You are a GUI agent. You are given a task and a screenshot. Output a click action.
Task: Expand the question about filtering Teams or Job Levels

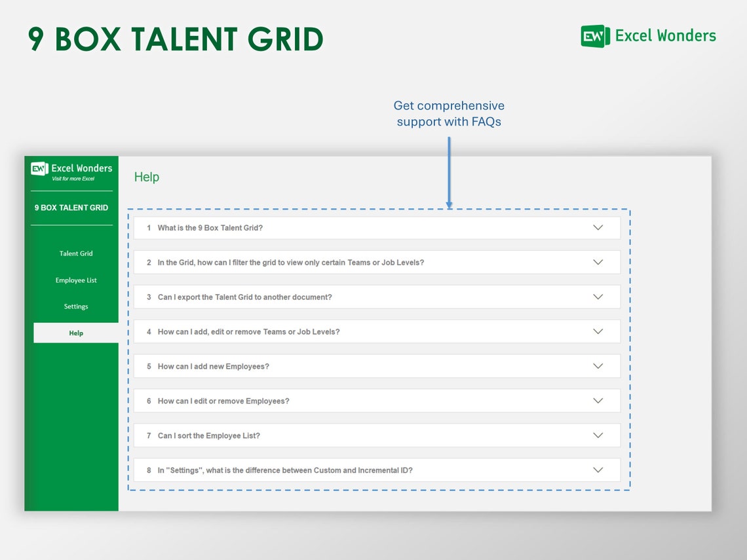coord(377,262)
